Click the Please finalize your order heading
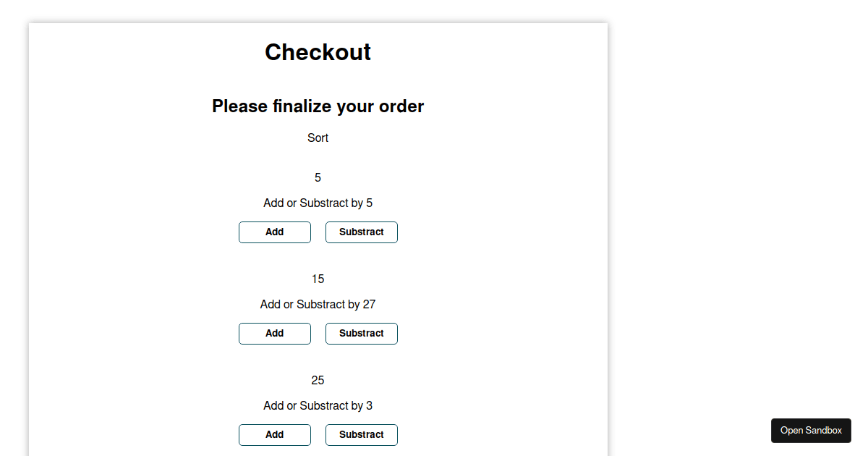This screenshot has height=456, width=868. tap(318, 106)
